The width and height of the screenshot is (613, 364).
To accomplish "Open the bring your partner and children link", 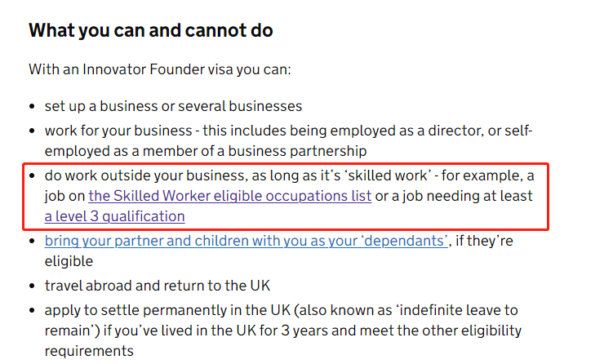I will pyautogui.click(x=247, y=241).
